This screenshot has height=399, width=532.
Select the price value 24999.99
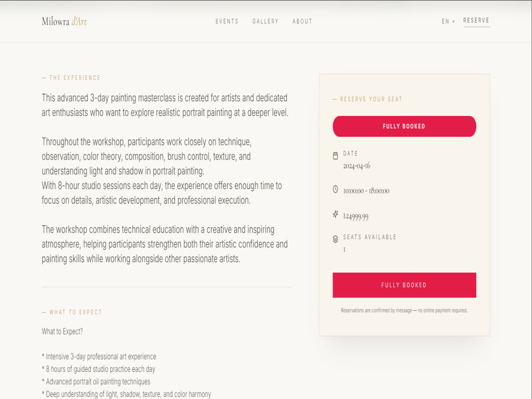355,216
